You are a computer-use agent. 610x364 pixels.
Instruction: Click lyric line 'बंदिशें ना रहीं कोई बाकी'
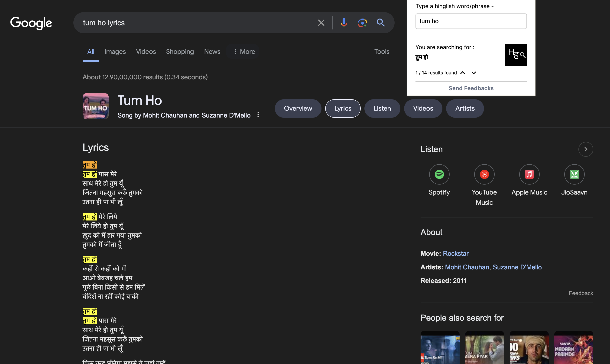(110, 297)
